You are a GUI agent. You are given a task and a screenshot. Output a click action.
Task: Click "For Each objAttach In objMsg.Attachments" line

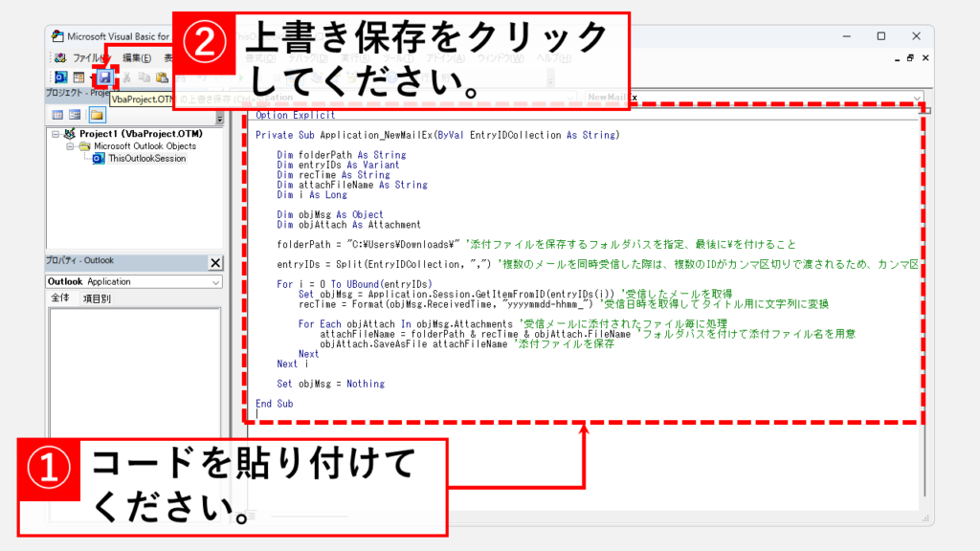coord(513,324)
